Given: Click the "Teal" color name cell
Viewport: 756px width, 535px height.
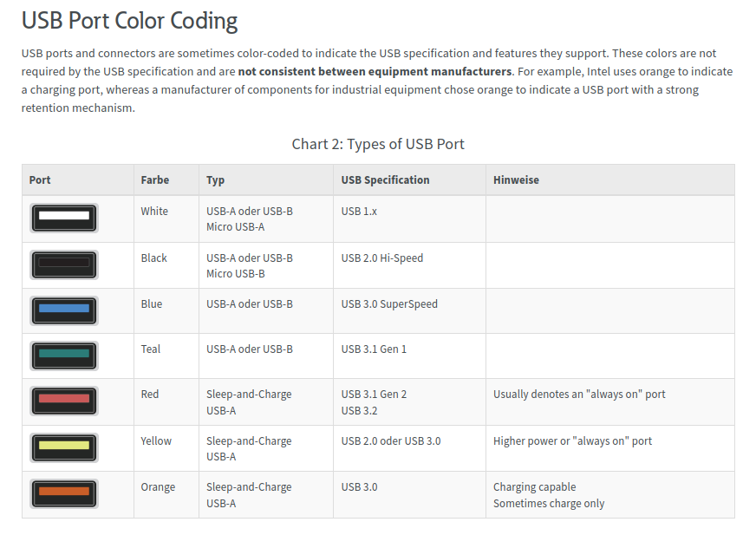Looking at the screenshot, I should tap(151, 349).
